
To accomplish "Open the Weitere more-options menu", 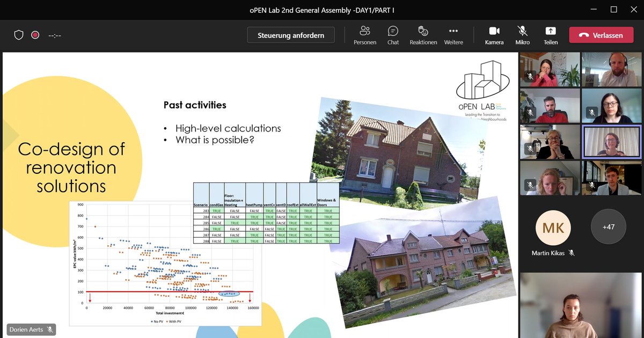I will point(453,35).
